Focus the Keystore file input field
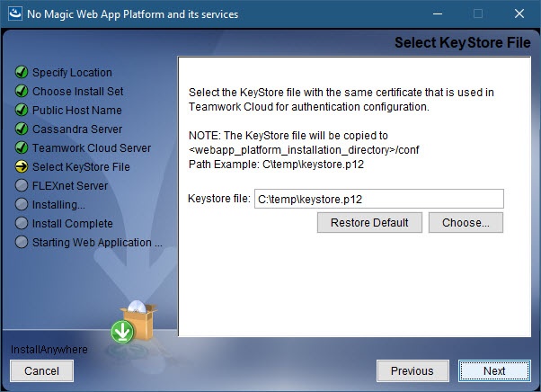The image size is (541, 392). (379, 199)
